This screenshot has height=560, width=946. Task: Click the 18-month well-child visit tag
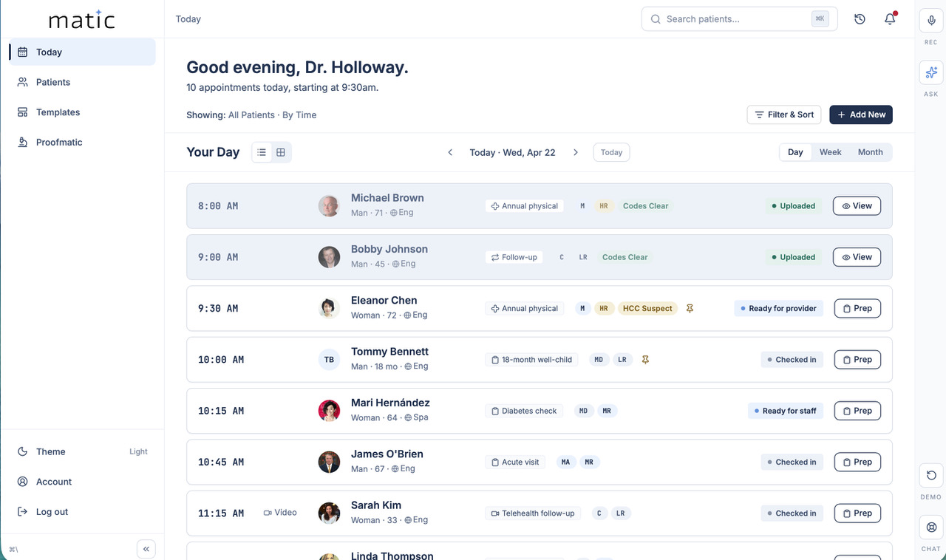point(531,360)
